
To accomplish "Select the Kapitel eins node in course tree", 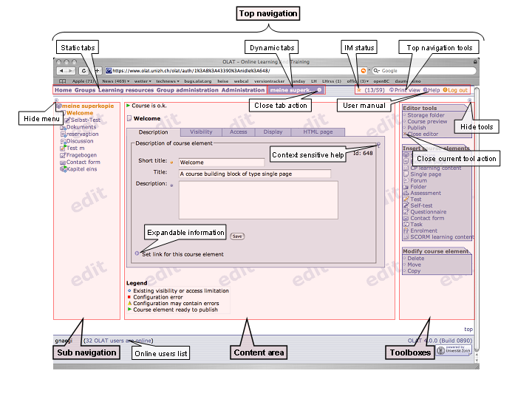I will tap(82, 169).
